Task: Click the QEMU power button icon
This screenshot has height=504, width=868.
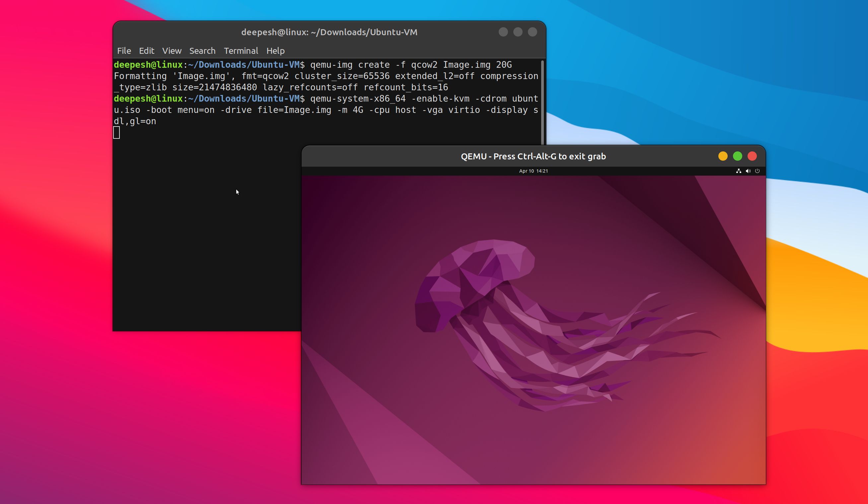Action: click(x=757, y=171)
